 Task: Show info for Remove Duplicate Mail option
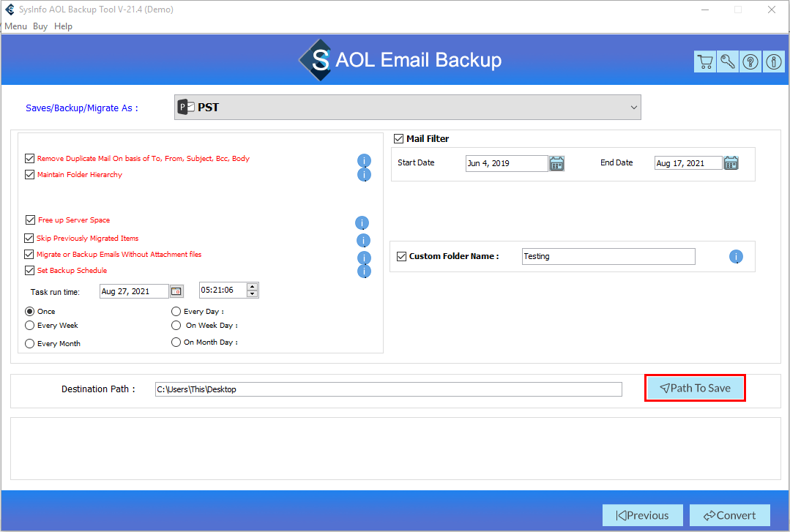(x=365, y=161)
